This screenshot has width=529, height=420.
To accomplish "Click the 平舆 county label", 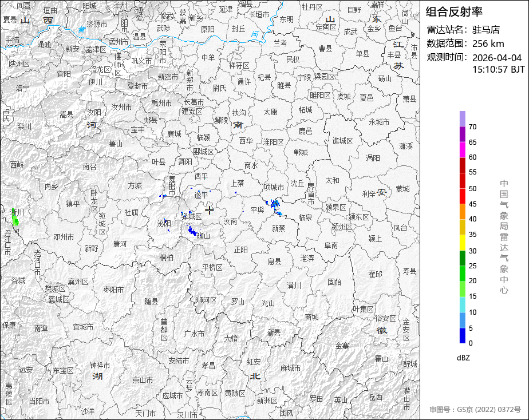I will coord(257,210).
